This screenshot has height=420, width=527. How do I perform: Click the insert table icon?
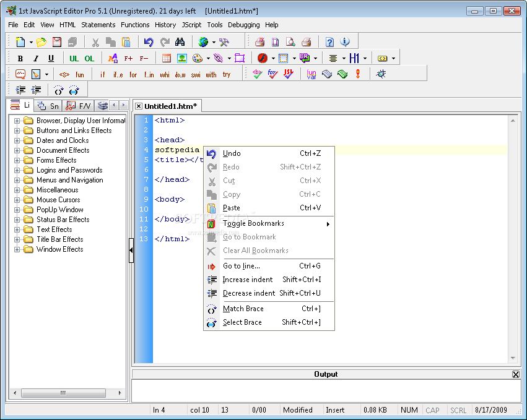(x=166, y=59)
